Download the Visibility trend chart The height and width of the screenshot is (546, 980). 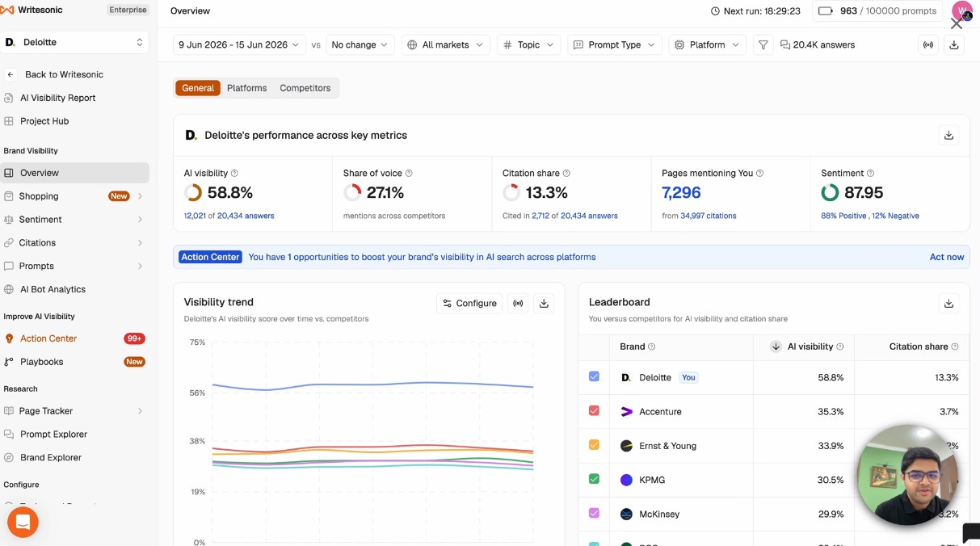(544, 304)
